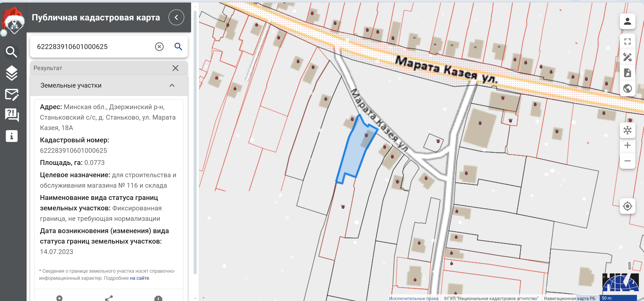Open the user account profile icon
The height and width of the screenshot is (301, 644).
click(627, 21)
